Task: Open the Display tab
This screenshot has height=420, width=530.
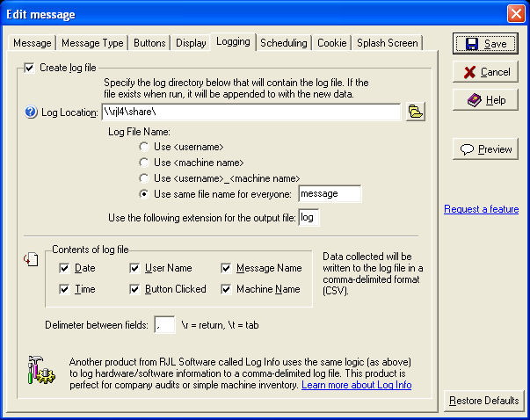Action: [191, 43]
